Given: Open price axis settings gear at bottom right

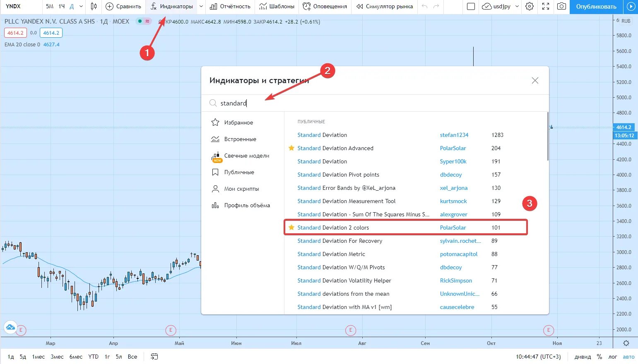Looking at the screenshot, I should click(626, 343).
